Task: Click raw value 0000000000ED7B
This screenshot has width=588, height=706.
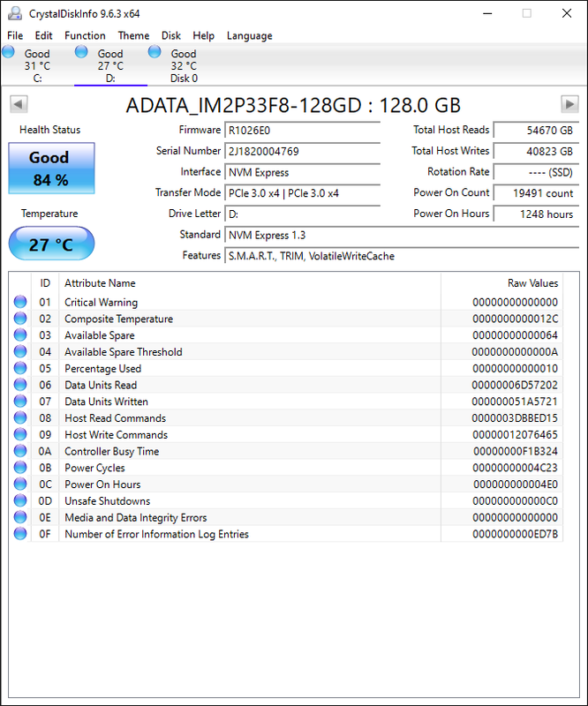Action: tap(515, 534)
